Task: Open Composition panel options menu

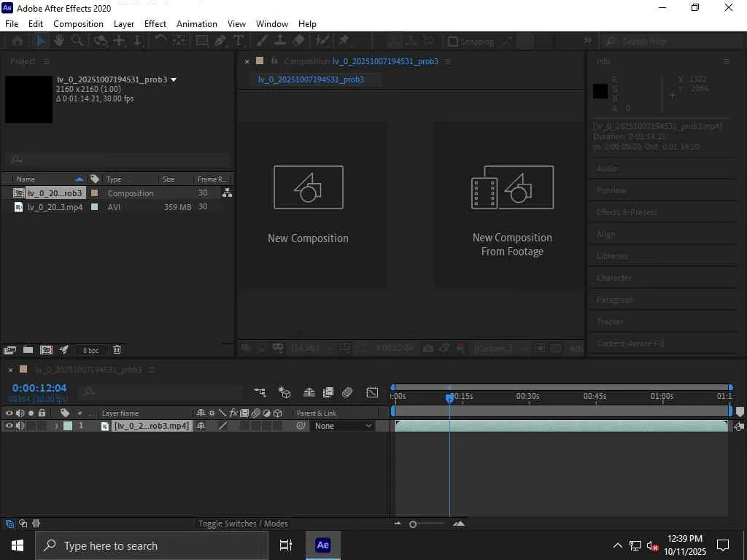Action: tap(448, 61)
